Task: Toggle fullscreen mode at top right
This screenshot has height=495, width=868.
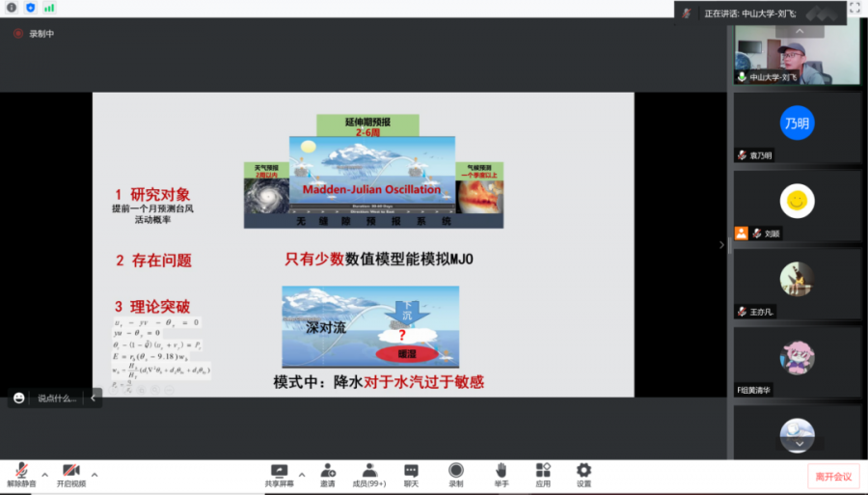Action: [854, 9]
